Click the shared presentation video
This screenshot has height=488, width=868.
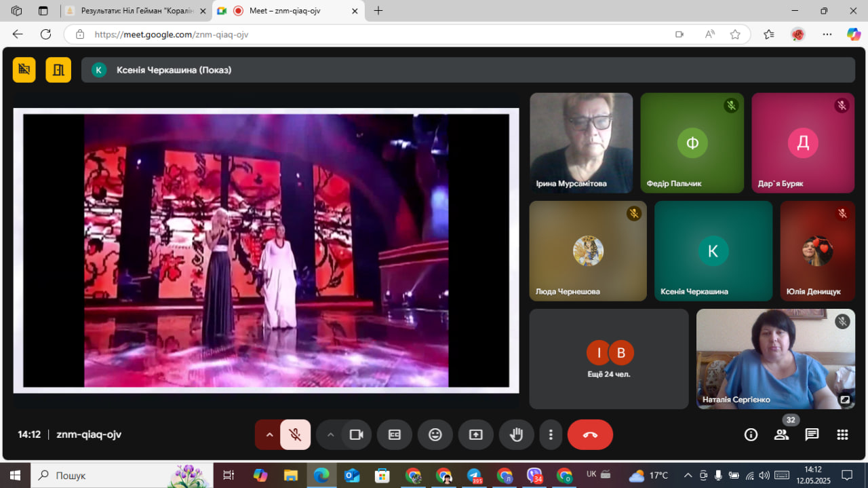(x=266, y=250)
